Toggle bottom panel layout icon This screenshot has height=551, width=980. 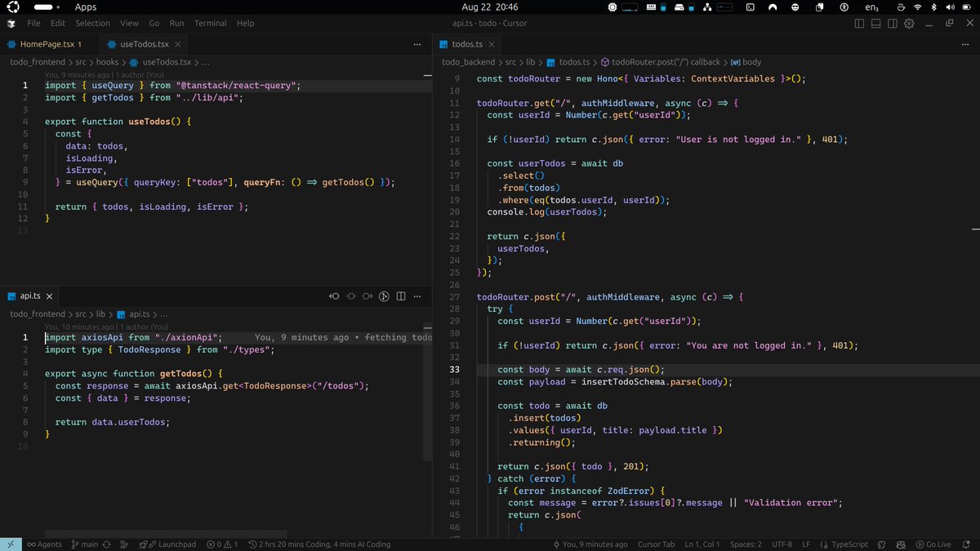tap(875, 24)
